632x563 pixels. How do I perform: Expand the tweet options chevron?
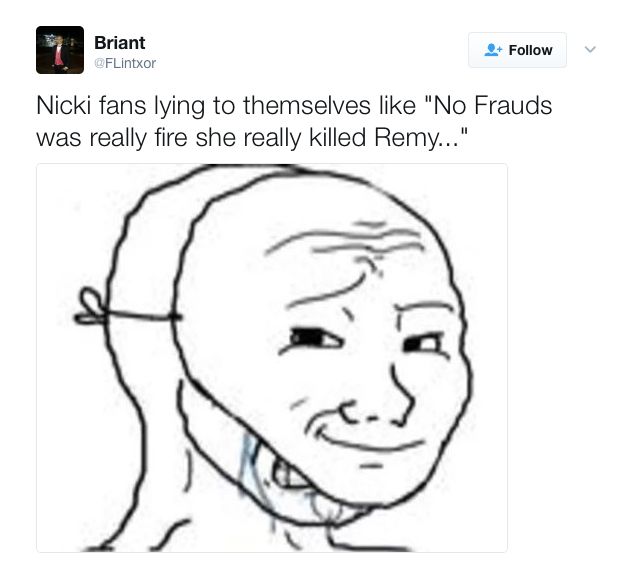click(590, 50)
